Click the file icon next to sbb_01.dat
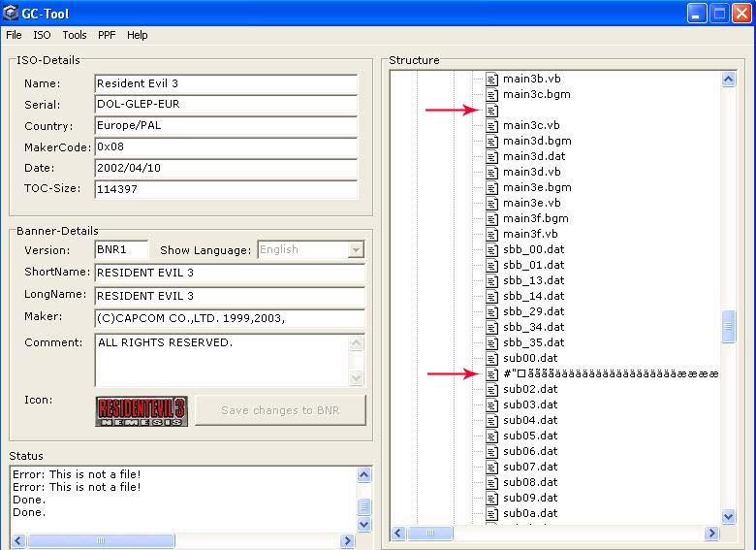 click(x=491, y=266)
